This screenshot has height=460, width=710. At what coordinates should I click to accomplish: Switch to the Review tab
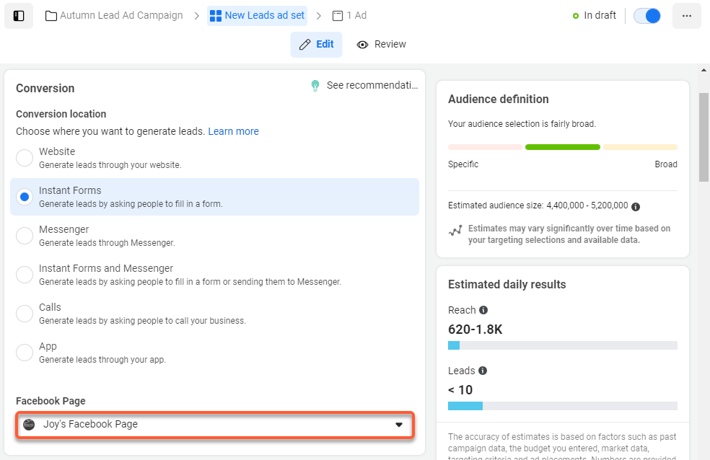click(x=381, y=44)
